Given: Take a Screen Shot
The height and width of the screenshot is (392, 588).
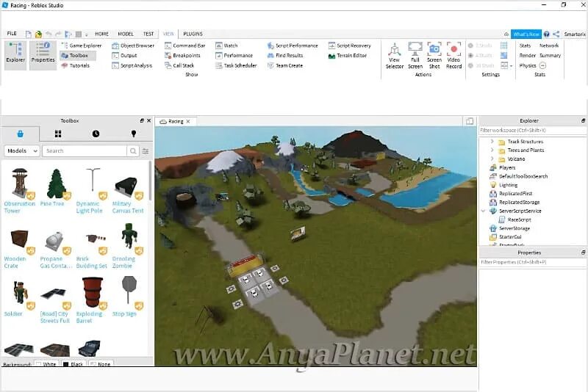Looking at the screenshot, I should tap(434, 55).
